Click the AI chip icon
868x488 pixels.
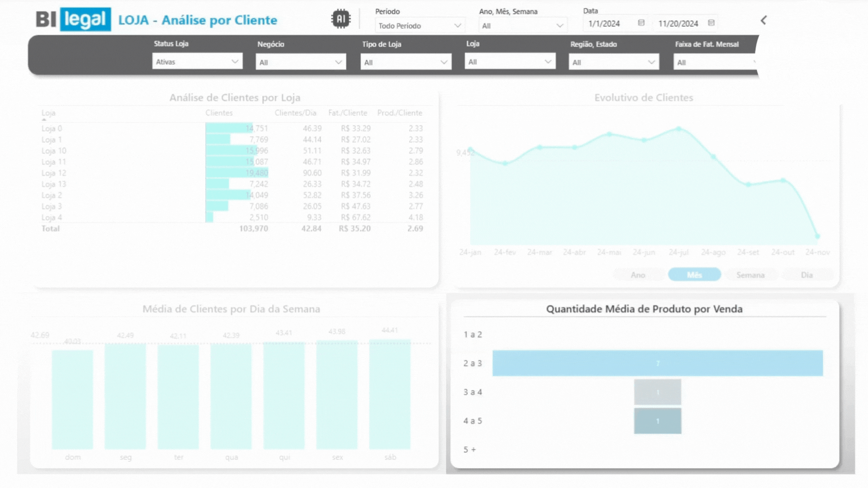coord(340,19)
